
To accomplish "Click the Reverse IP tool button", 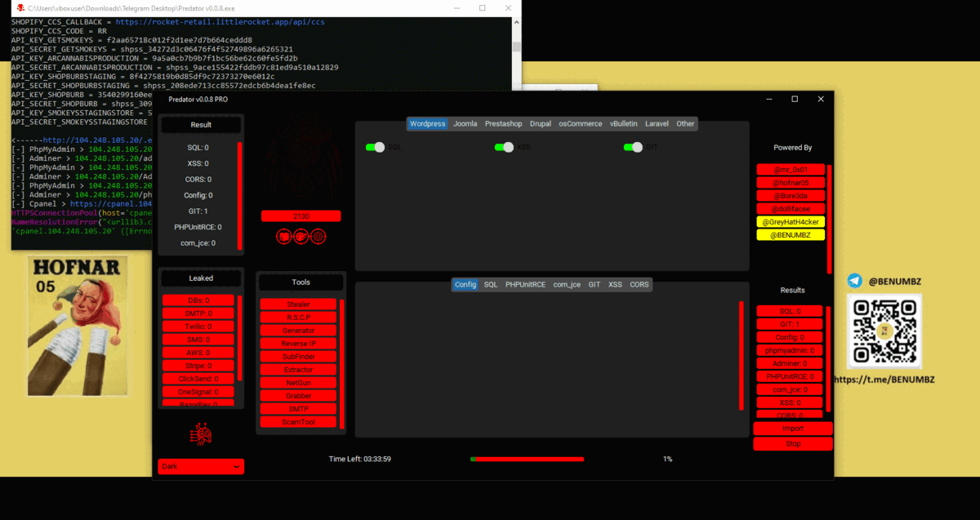I will click(298, 344).
